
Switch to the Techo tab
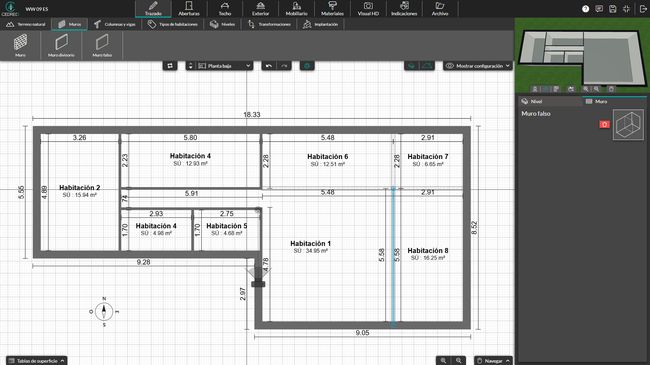click(x=225, y=9)
